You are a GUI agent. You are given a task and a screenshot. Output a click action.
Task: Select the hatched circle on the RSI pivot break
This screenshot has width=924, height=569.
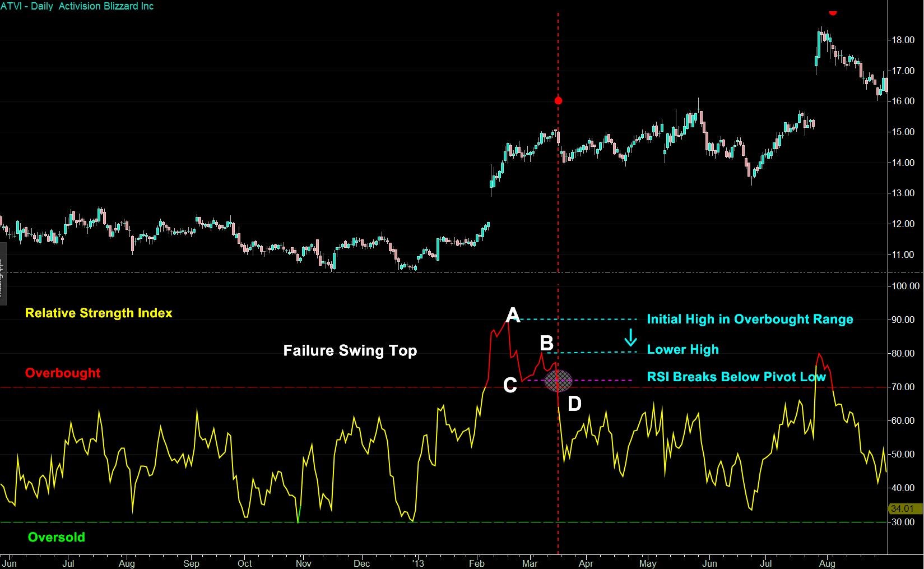click(558, 381)
